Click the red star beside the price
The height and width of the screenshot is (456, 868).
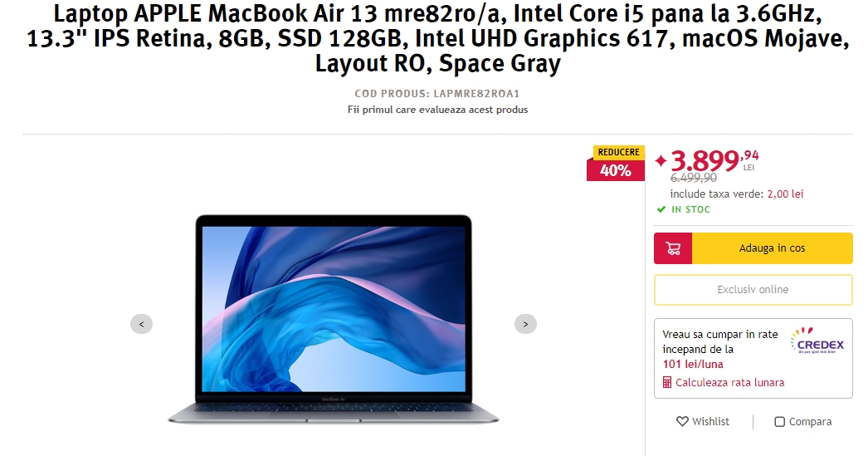(x=661, y=160)
